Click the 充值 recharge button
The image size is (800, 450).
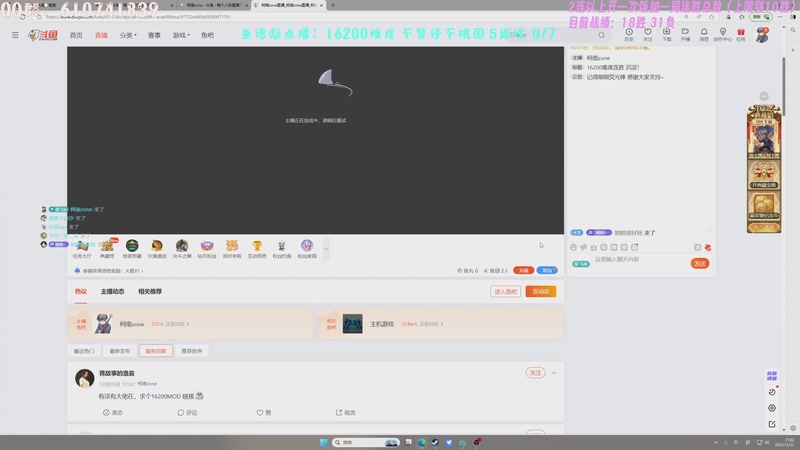coord(523,270)
